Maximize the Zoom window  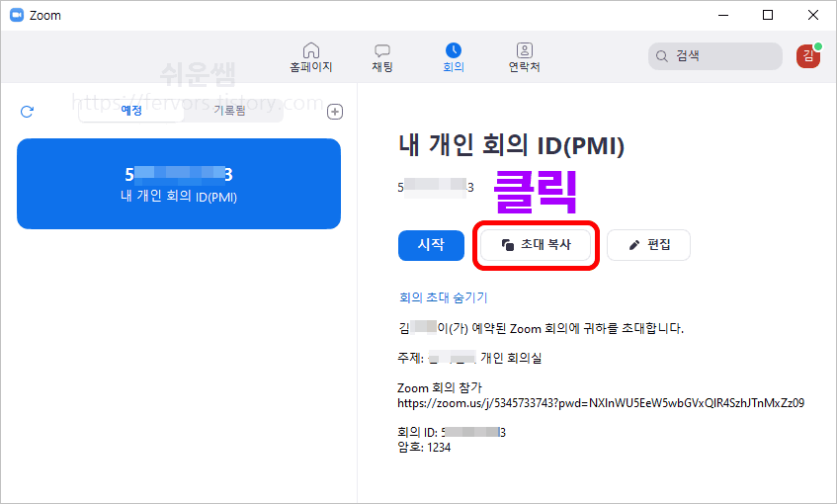[768, 15]
